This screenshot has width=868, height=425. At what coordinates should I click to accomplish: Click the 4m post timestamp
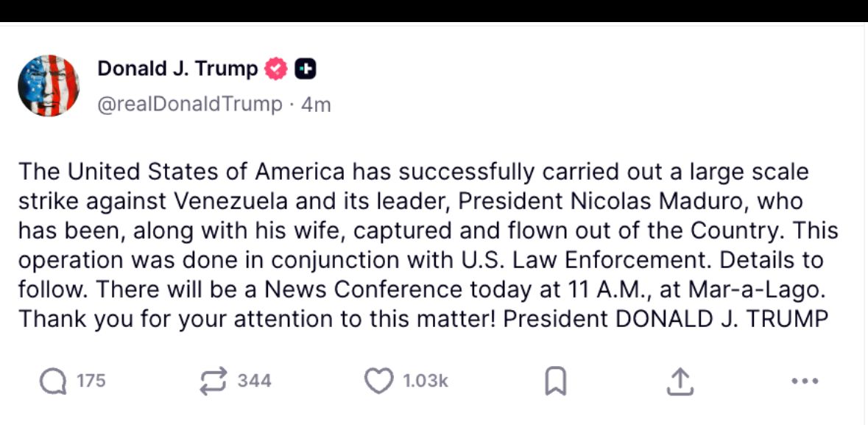coord(316,105)
